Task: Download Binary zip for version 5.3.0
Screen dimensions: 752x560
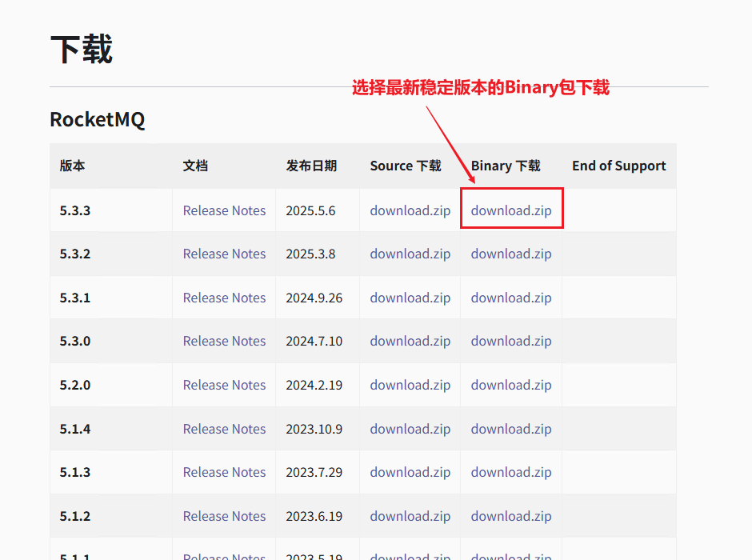Action: [x=511, y=341]
